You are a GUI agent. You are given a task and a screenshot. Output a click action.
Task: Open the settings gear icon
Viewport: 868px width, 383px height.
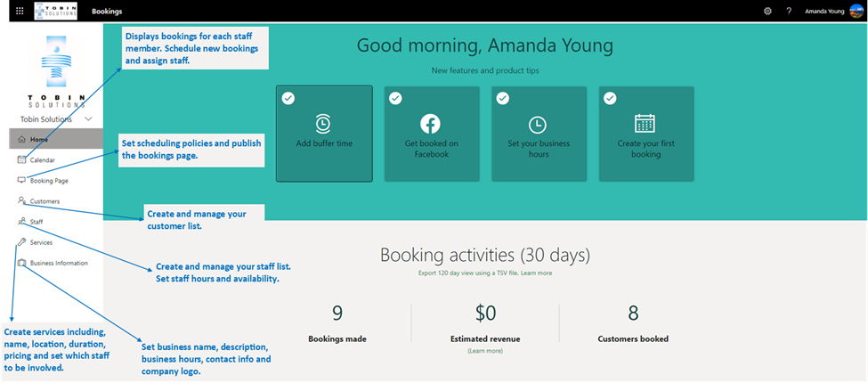point(767,11)
